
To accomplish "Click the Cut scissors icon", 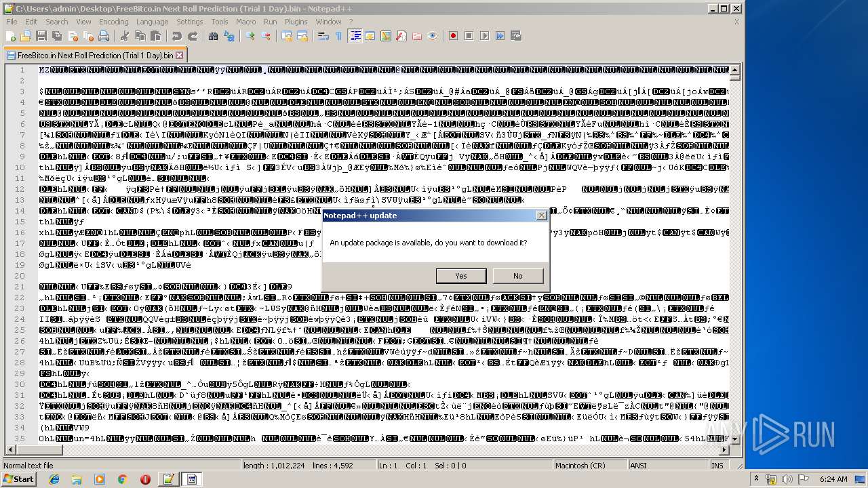I will click(x=124, y=36).
